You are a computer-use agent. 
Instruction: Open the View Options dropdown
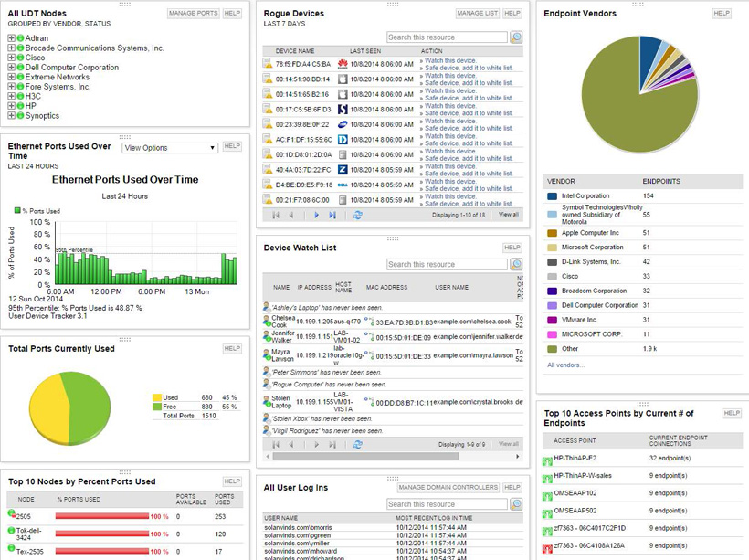[x=170, y=147]
